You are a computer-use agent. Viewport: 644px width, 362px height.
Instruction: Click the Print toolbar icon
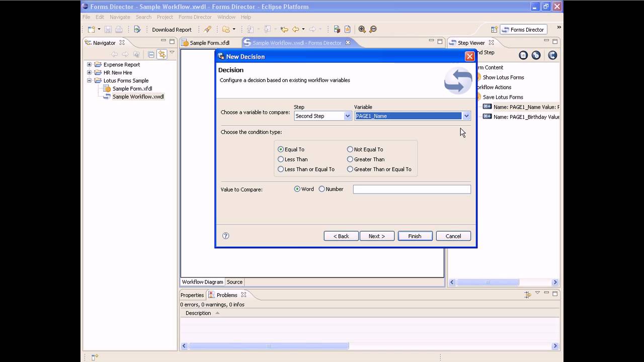pos(119,30)
